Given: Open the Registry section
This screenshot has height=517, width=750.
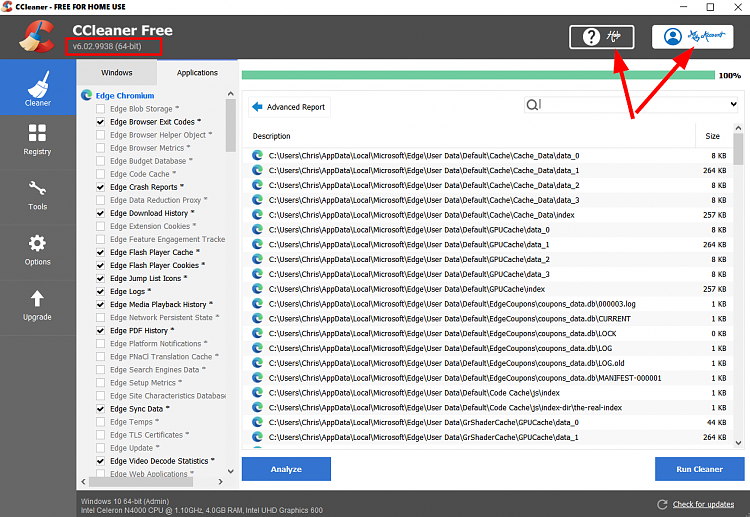Looking at the screenshot, I should 38,140.
